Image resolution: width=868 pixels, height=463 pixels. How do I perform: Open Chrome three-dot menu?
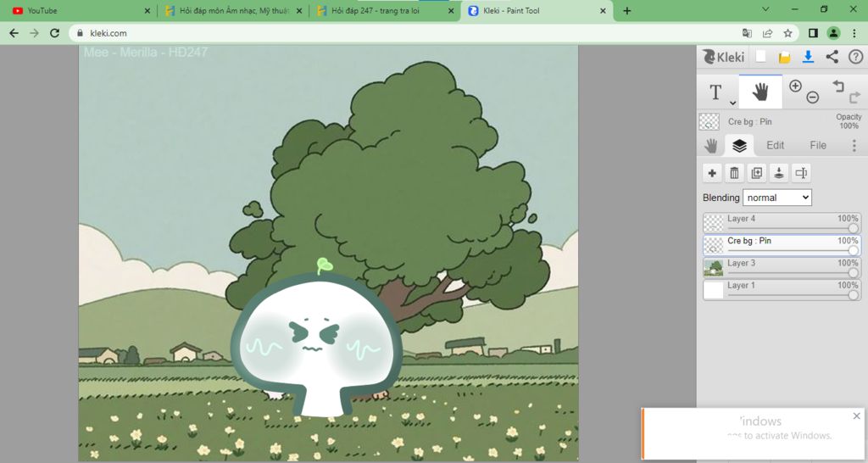coord(854,33)
